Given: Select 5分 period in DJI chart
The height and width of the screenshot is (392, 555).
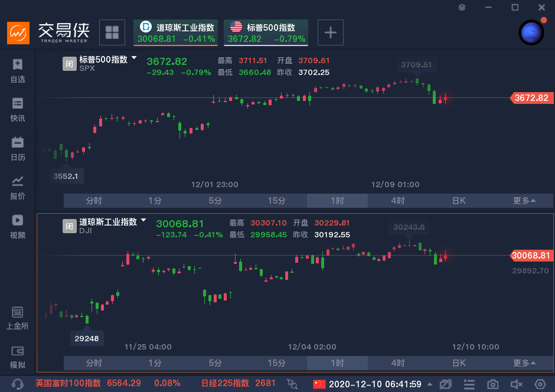Looking at the screenshot, I should (x=215, y=363).
